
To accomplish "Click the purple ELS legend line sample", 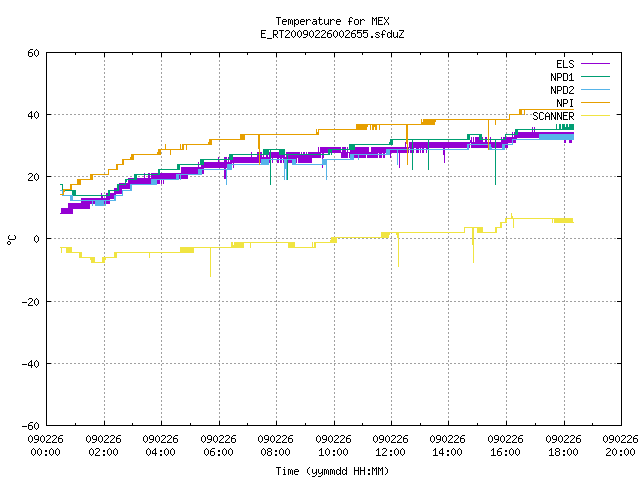I will click(595, 64).
